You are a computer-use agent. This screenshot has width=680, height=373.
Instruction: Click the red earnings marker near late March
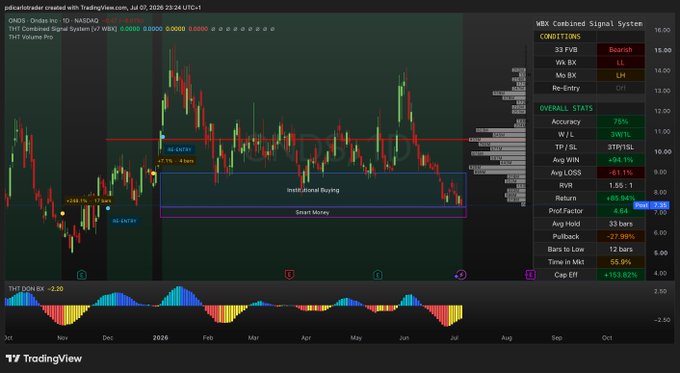[289, 275]
